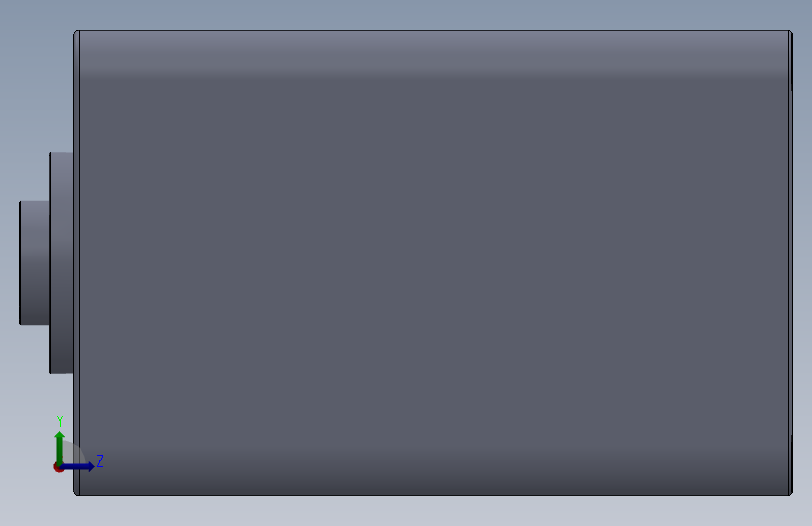Pick the upper narrow band face
Screen dimensions: 812x526
(x=433, y=110)
